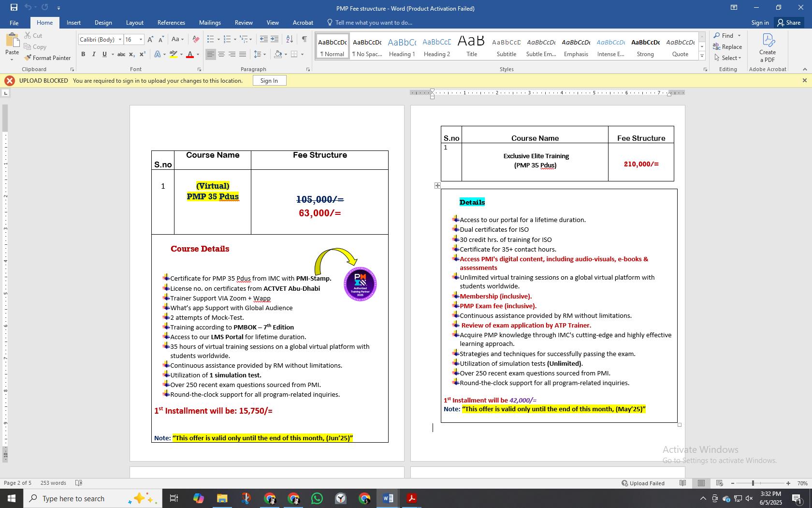Open Ribbon Display Options icon
This screenshot has height=508, width=812.
coord(734,7)
